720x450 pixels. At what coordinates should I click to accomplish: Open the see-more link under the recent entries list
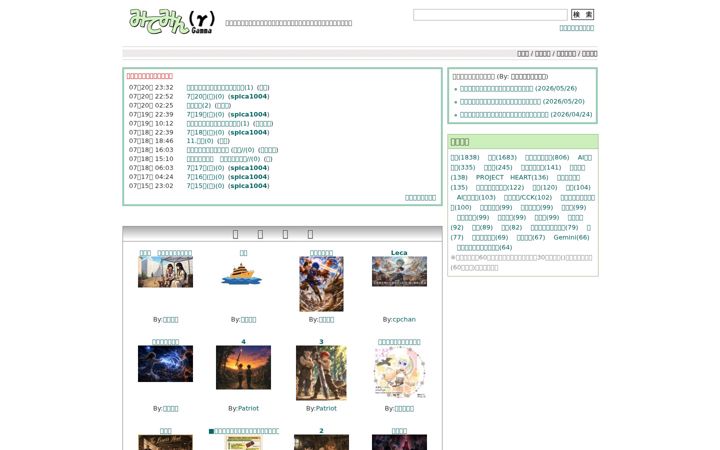coord(420,197)
